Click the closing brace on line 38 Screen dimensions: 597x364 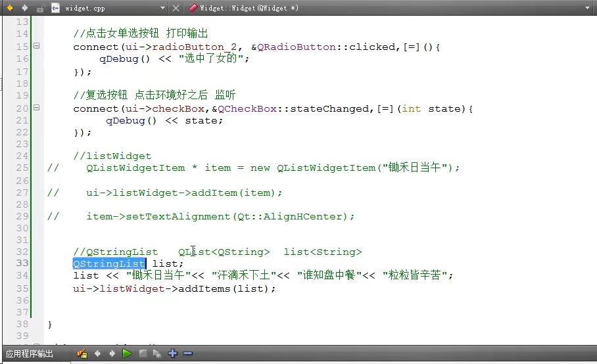pos(49,325)
